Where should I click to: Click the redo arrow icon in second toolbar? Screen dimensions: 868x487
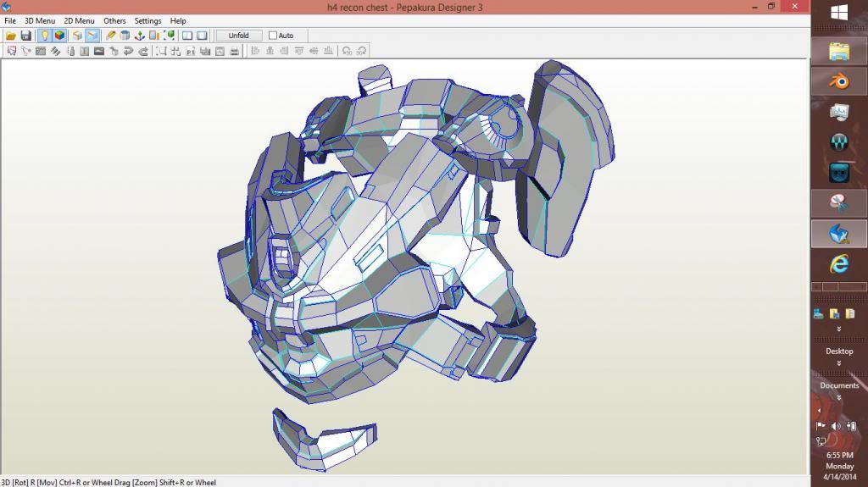pyautogui.click(x=143, y=51)
